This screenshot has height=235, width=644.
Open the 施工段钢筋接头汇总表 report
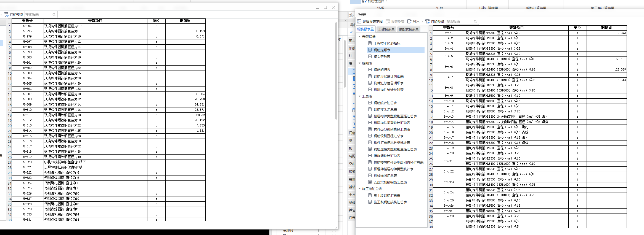[390, 202]
